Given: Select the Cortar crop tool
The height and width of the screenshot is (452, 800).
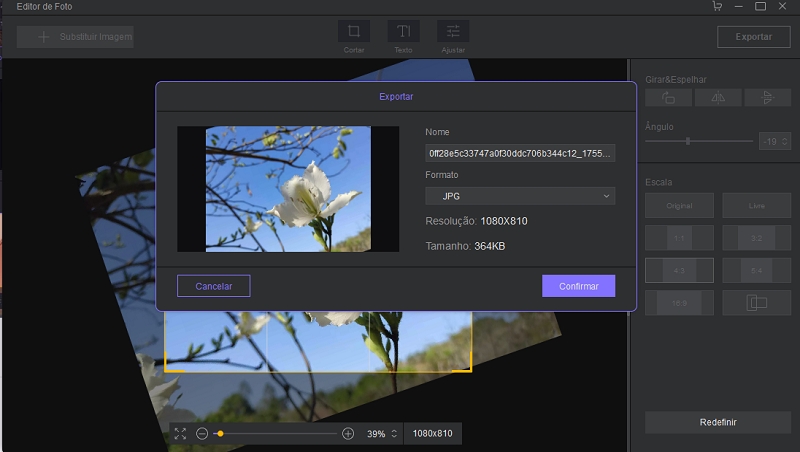Looking at the screenshot, I should [354, 31].
